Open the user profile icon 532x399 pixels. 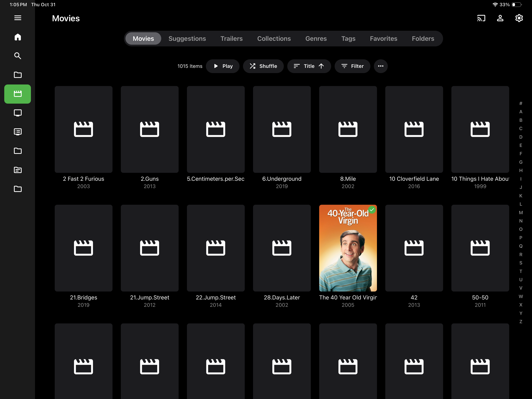(x=500, y=18)
